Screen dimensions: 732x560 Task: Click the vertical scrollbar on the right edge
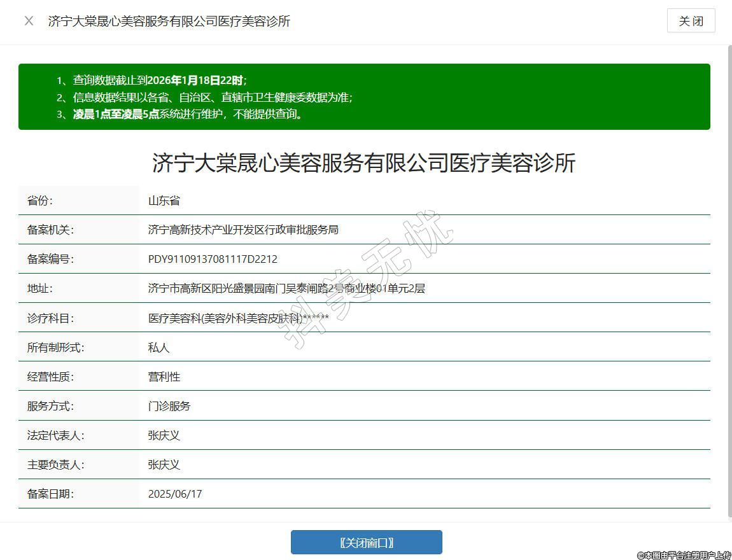729,280
